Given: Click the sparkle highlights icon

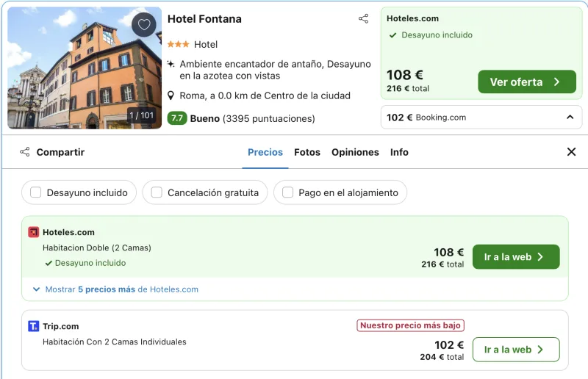Looking at the screenshot, I should click(171, 64).
